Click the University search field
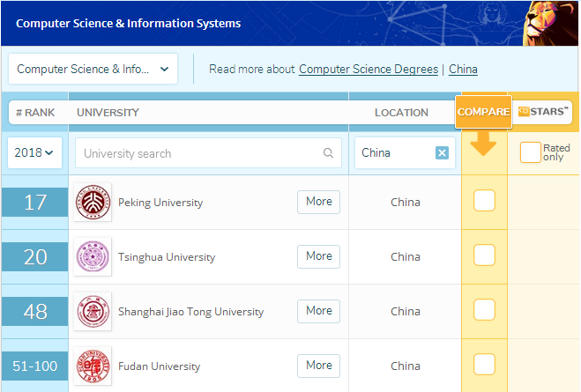 click(x=208, y=153)
